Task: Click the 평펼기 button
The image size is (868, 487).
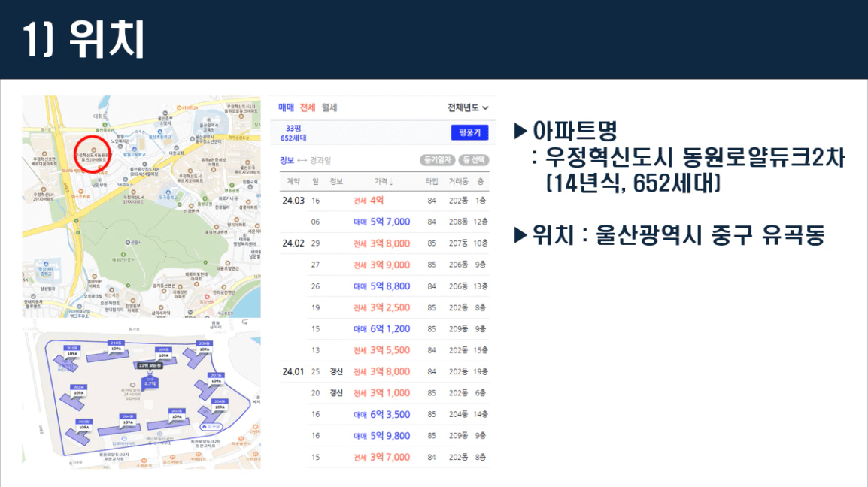Action: tap(469, 132)
